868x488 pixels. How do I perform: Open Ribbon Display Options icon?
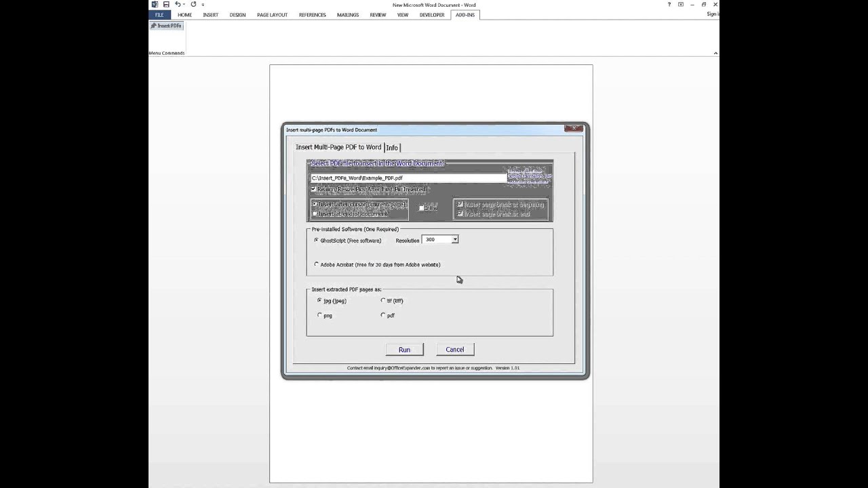tap(681, 5)
